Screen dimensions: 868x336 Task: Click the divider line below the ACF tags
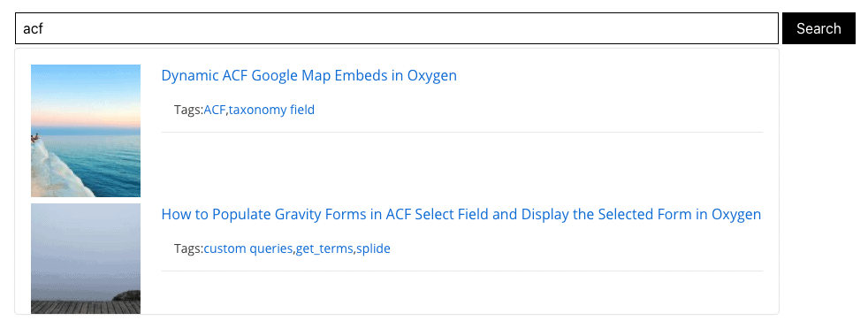pos(461,133)
